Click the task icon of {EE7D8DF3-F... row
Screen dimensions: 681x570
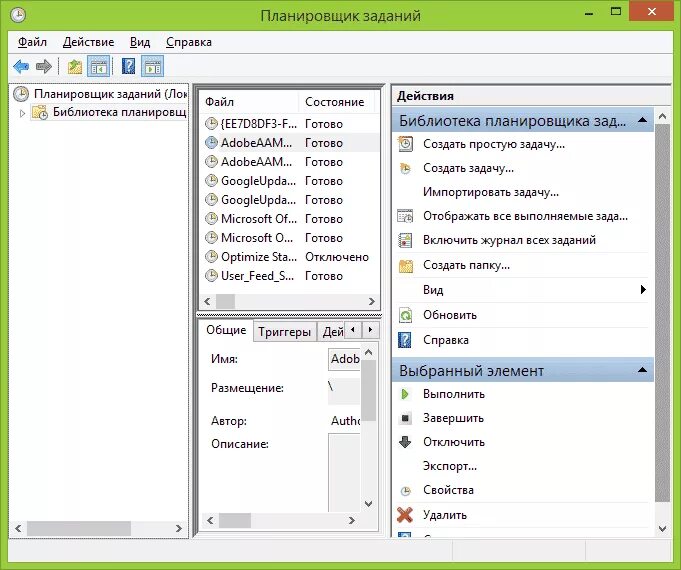[x=211, y=124]
